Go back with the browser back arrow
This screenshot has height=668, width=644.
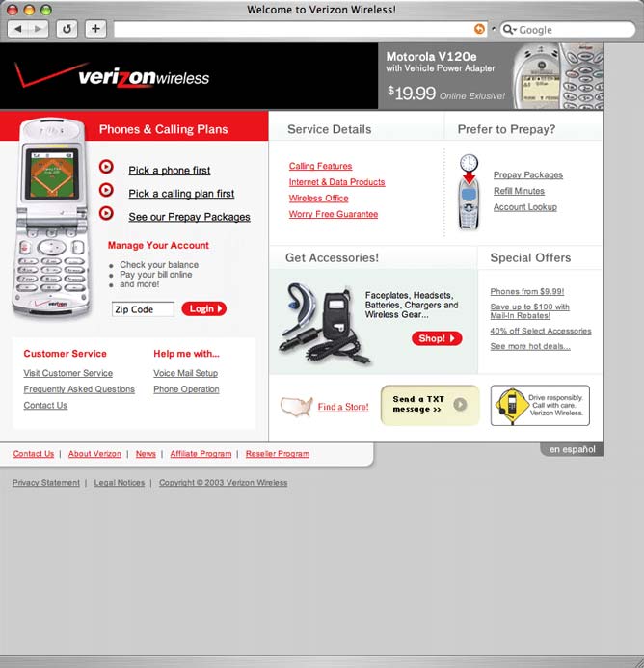(18, 29)
